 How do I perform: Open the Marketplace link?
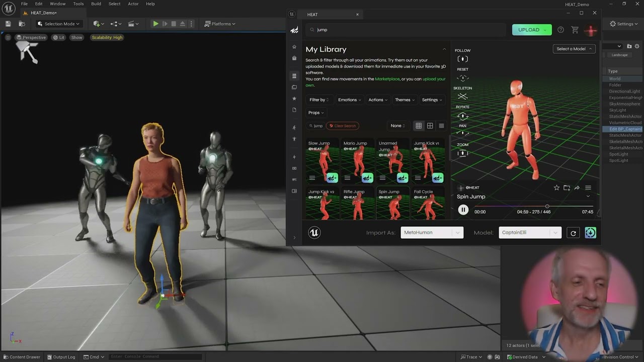point(387,79)
